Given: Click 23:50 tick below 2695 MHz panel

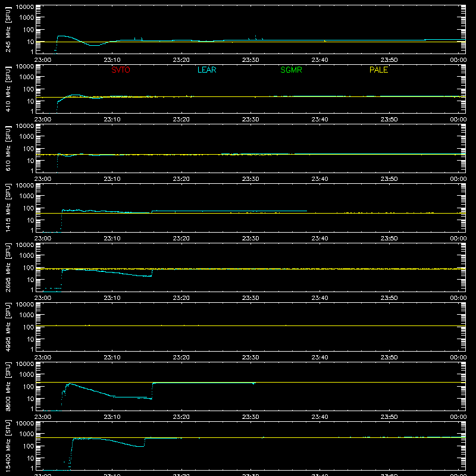Looking at the screenshot, I should [x=389, y=298].
